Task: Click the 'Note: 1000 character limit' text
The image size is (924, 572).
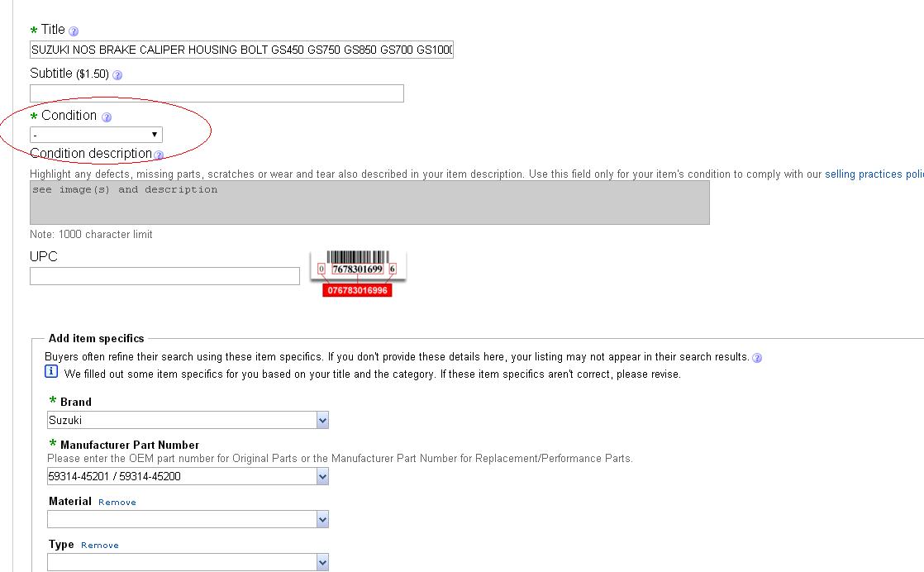Action: tap(92, 235)
